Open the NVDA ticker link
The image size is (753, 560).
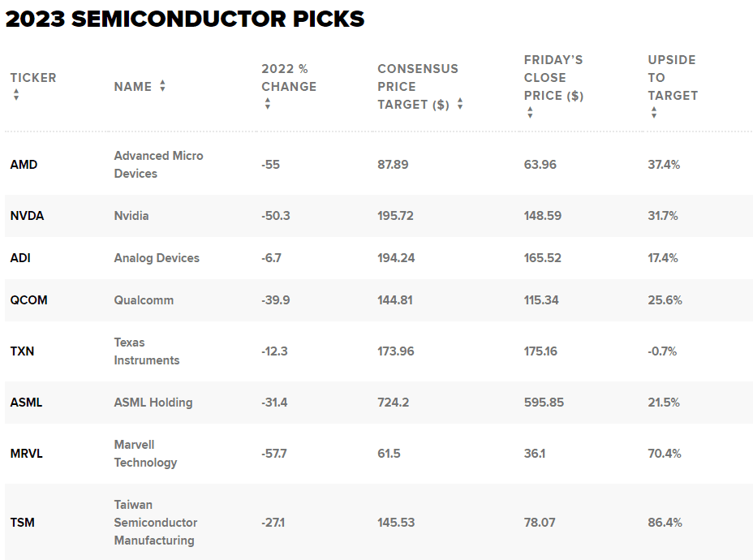27,216
